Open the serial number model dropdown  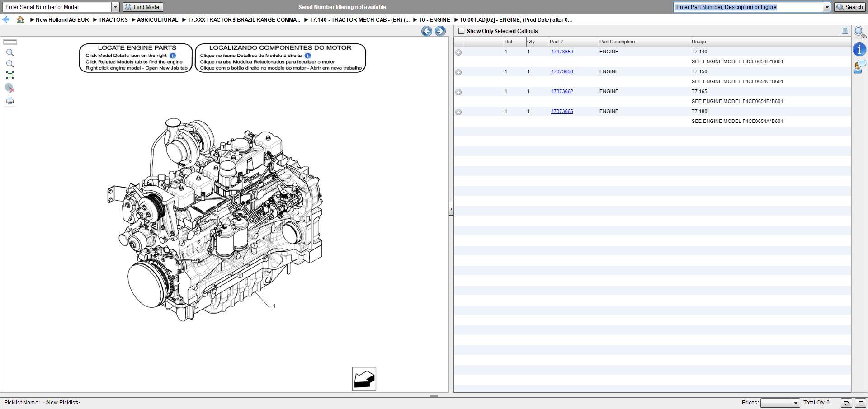coord(115,7)
